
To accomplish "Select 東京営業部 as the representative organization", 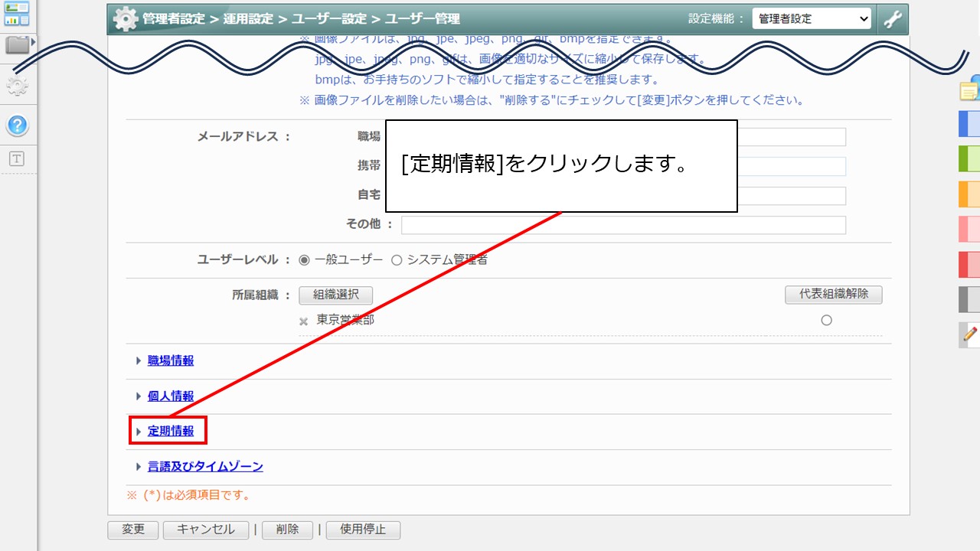I will 826,320.
